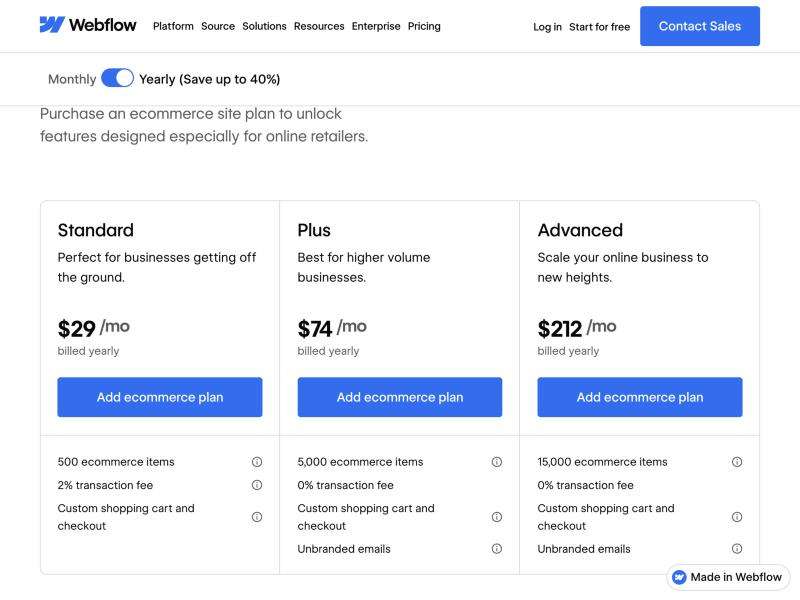Click Plus plan '0% transaction fee' text
The width and height of the screenshot is (800, 600).
coord(345,485)
